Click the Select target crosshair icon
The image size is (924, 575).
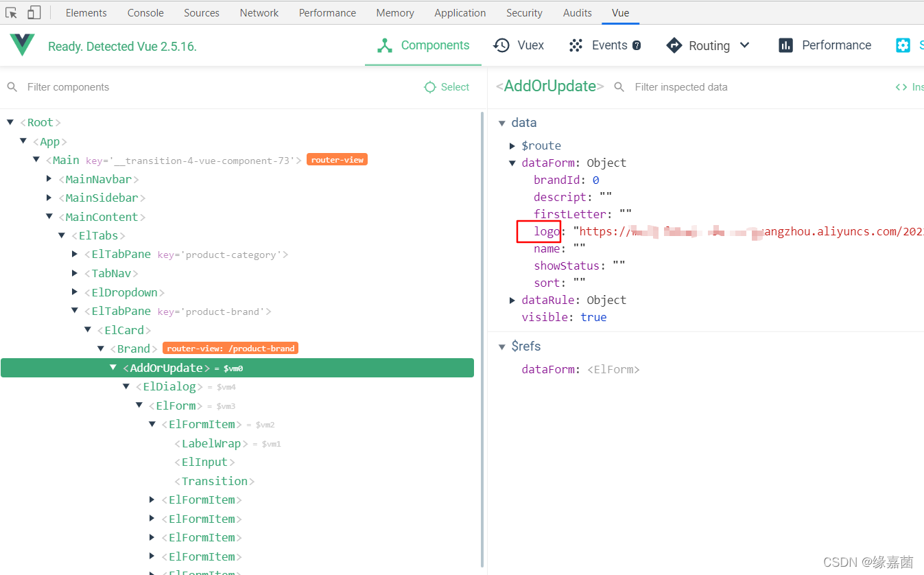430,87
